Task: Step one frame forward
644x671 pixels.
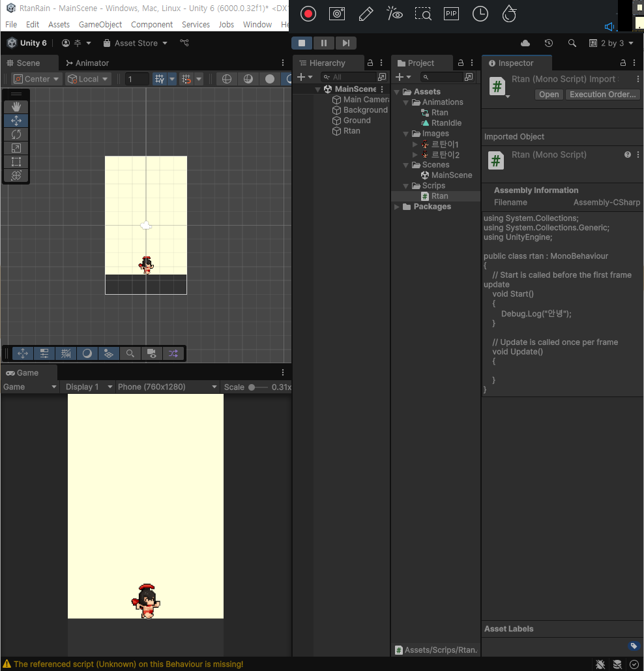Action: (345, 43)
